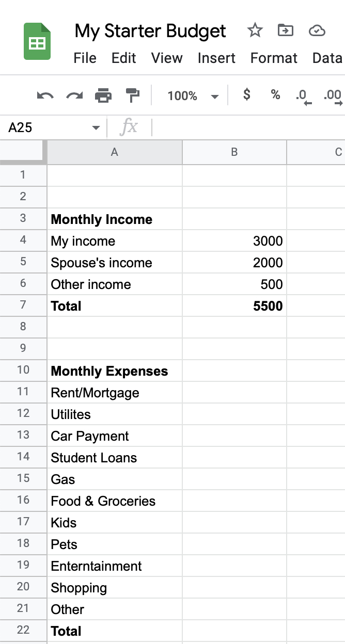Click the Print icon

[x=103, y=95]
